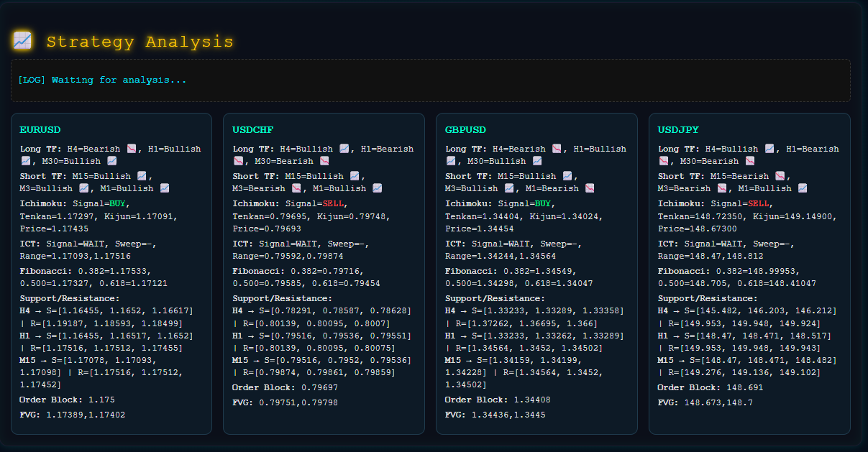
Task: Click USDJPY H4=Bullish uptrend chart icon
Action: click(769, 149)
